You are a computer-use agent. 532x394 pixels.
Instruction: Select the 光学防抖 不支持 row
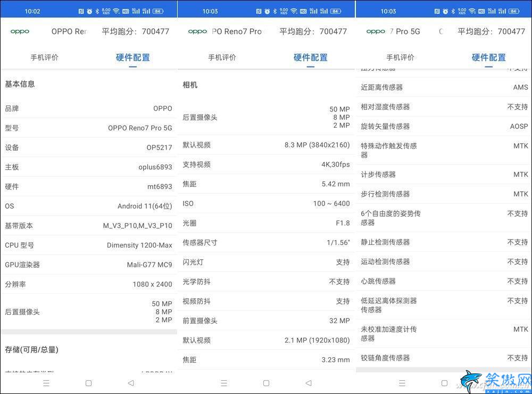(x=266, y=282)
